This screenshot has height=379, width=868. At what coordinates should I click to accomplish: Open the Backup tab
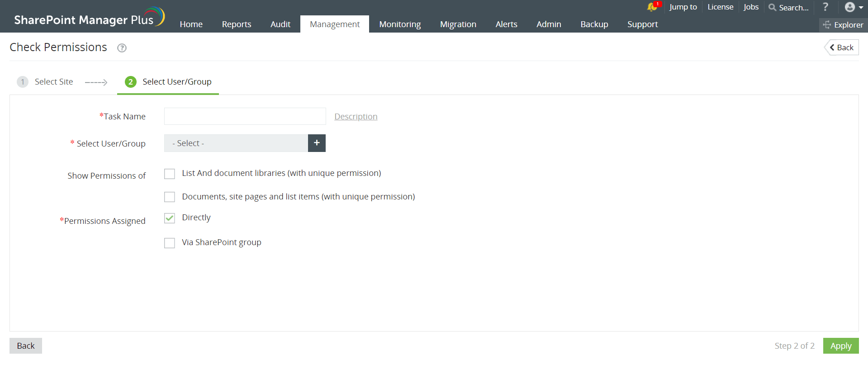(x=594, y=24)
